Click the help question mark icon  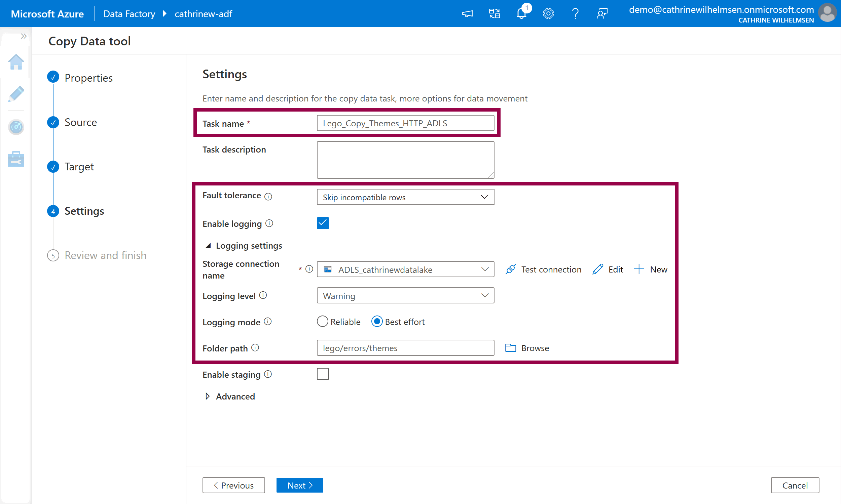click(x=575, y=13)
